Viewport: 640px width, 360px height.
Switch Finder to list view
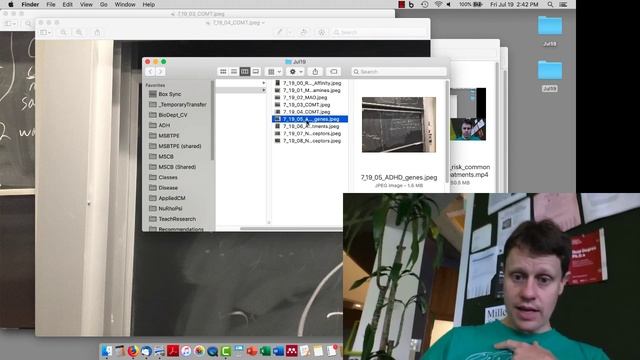[x=234, y=71]
